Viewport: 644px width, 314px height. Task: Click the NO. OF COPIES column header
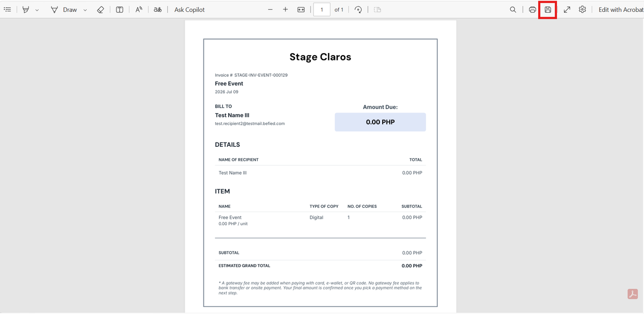tap(362, 206)
